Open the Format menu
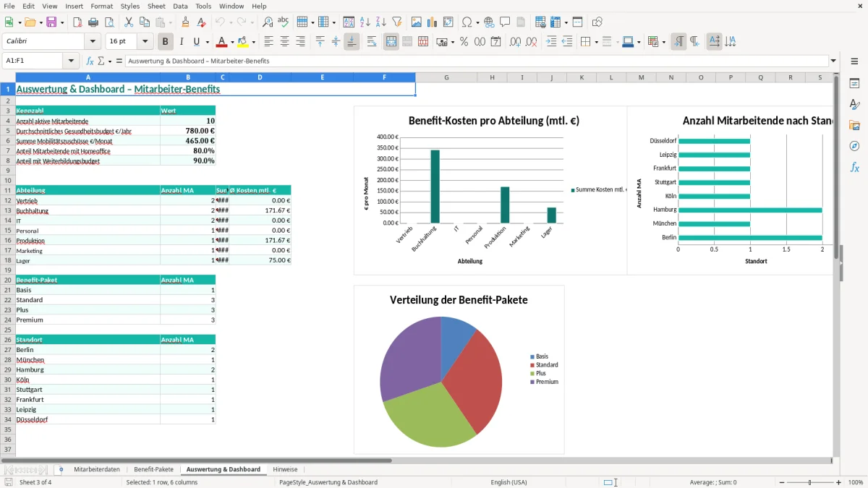This screenshot has height=488, width=868. [x=101, y=6]
